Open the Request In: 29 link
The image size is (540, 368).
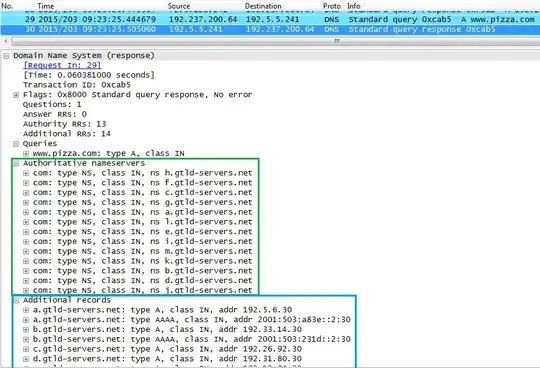[62, 65]
